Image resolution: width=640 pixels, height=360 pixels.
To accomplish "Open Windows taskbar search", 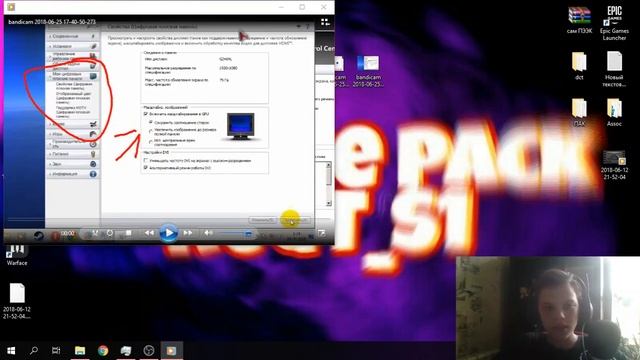I will click(x=34, y=351).
